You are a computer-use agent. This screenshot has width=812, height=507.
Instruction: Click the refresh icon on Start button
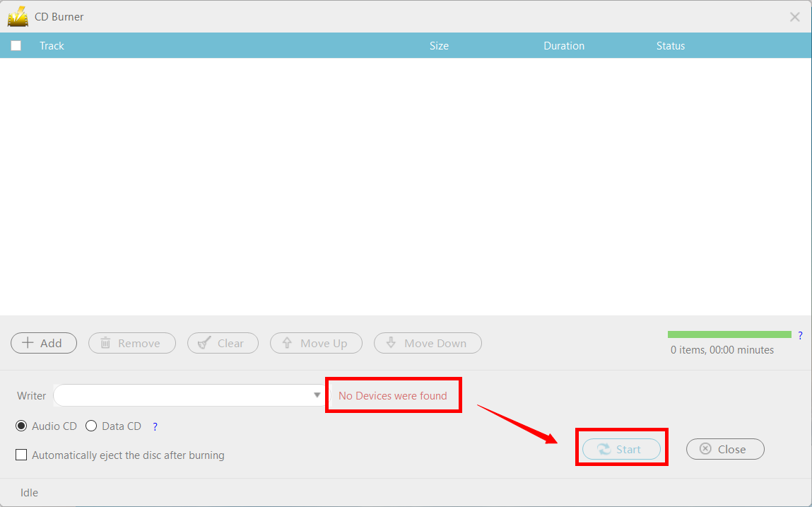pos(604,449)
